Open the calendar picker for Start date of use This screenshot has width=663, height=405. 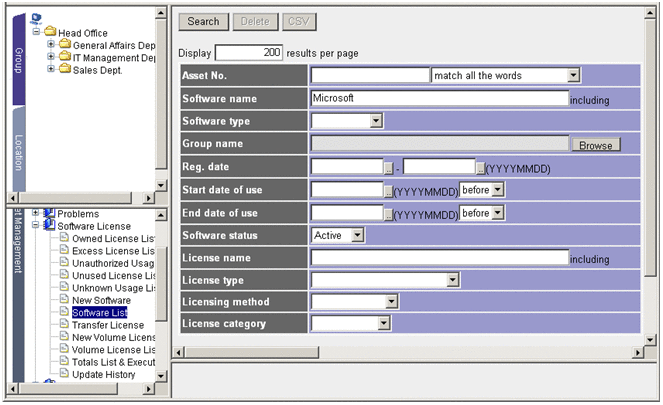[x=389, y=192]
